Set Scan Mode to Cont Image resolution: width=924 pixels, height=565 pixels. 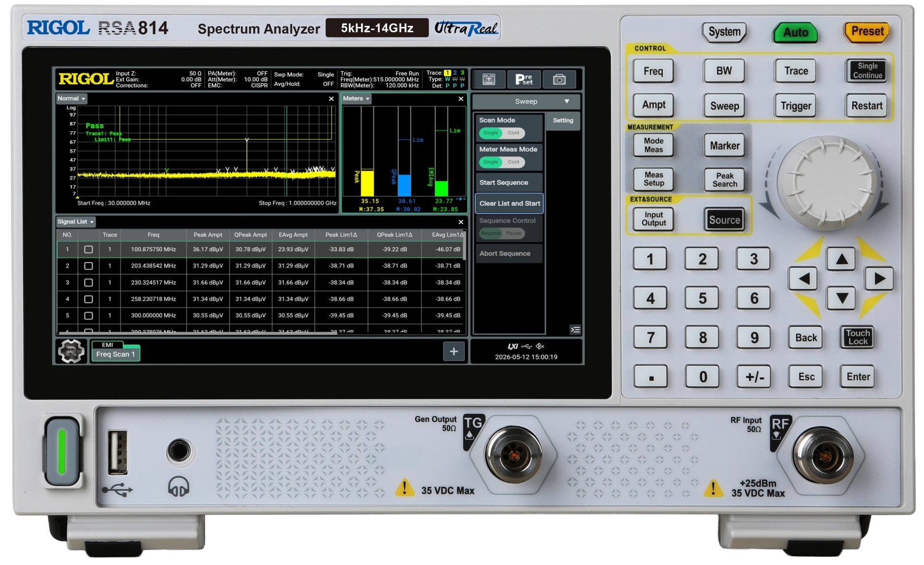(513, 133)
